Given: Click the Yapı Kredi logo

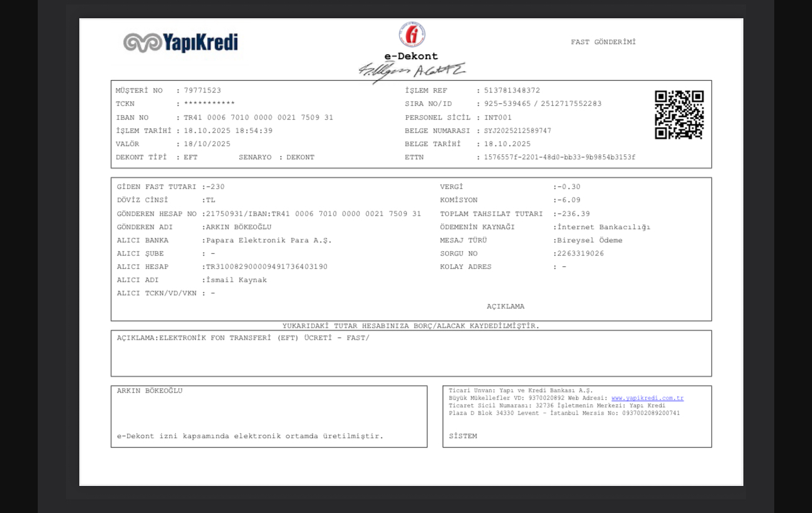Looking at the screenshot, I should tap(181, 43).
